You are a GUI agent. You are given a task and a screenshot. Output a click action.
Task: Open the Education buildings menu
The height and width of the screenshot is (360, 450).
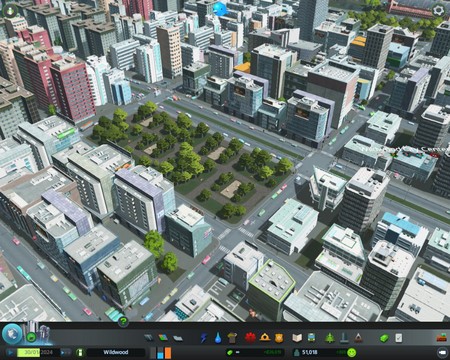[297, 338]
